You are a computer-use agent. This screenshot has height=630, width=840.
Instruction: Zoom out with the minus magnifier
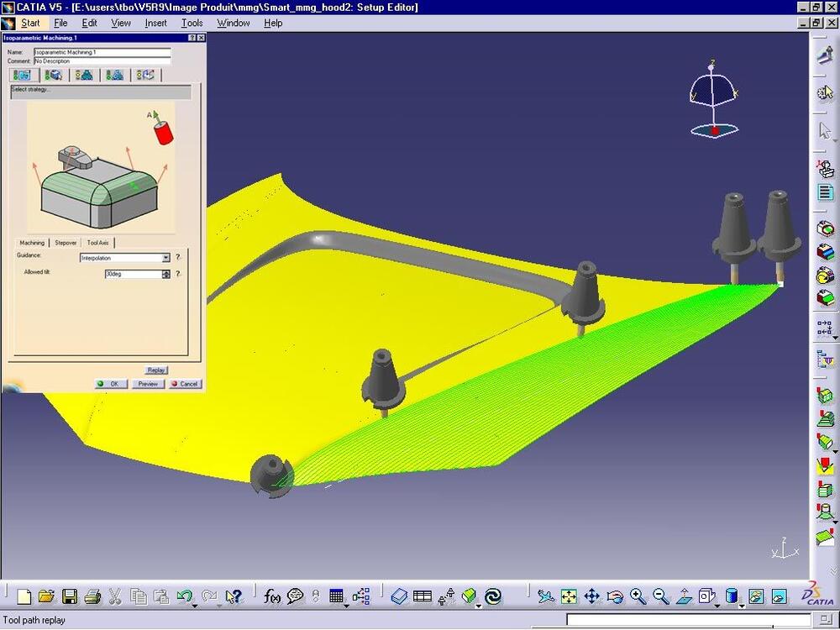click(x=661, y=596)
